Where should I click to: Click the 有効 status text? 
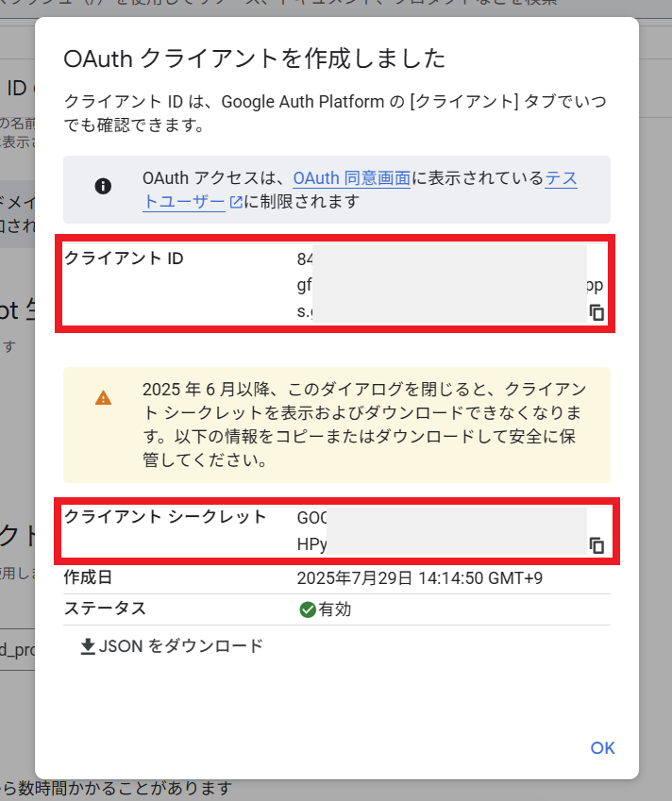(335, 609)
